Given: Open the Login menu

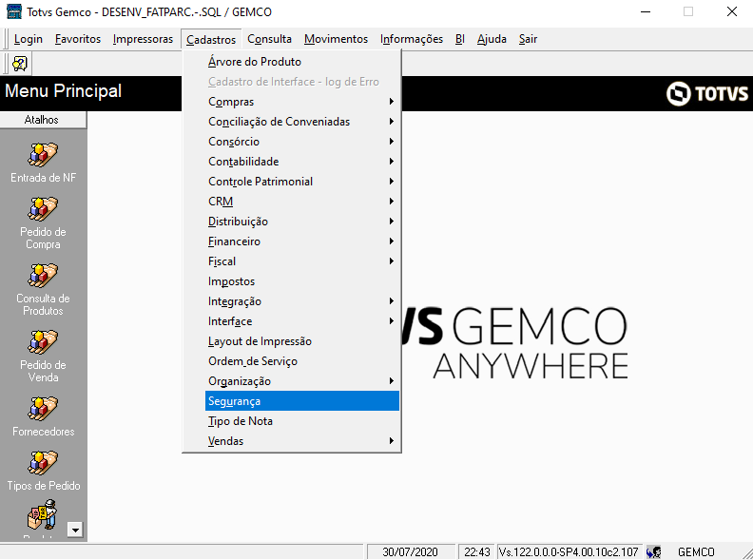Looking at the screenshot, I should (29, 39).
